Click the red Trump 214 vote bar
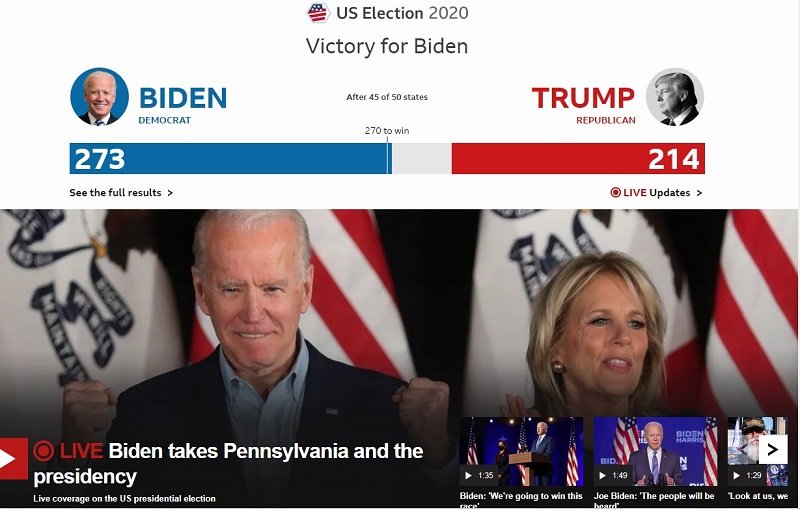800x510 pixels. (578, 159)
